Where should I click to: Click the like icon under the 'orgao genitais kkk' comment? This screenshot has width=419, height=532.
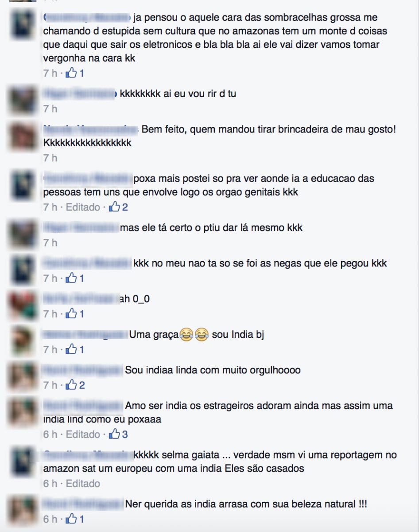click(115, 207)
